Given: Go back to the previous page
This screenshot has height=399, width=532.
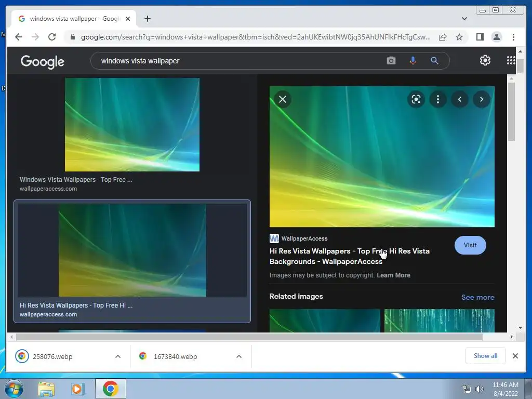Looking at the screenshot, I should [x=19, y=37].
